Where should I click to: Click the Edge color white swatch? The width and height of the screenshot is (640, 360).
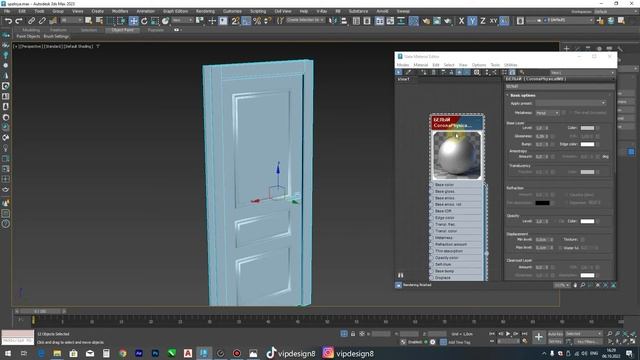(x=587, y=144)
